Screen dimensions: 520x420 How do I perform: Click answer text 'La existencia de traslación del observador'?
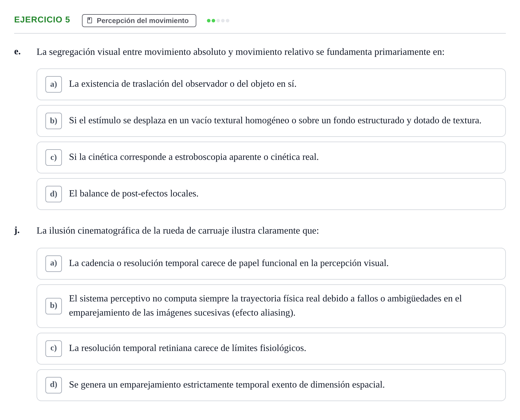point(183,84)
